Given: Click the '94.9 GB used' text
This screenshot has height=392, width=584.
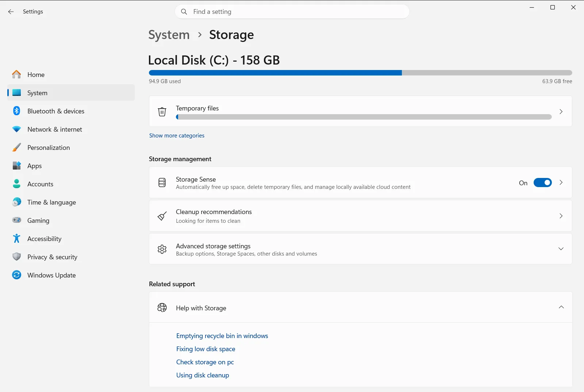Looking at the screenshot, I should (x=165, y=81).
